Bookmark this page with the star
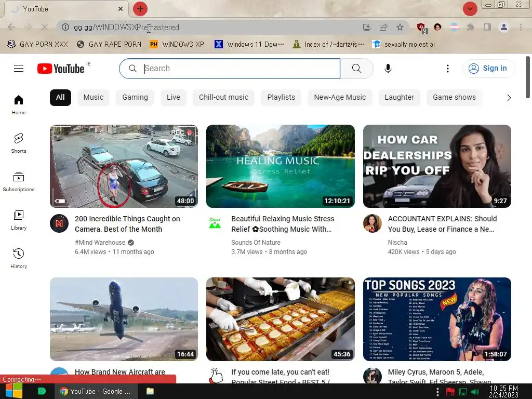The width and height of the screenshot is (532, 399). pyautogui.click(x=400, y=27)
